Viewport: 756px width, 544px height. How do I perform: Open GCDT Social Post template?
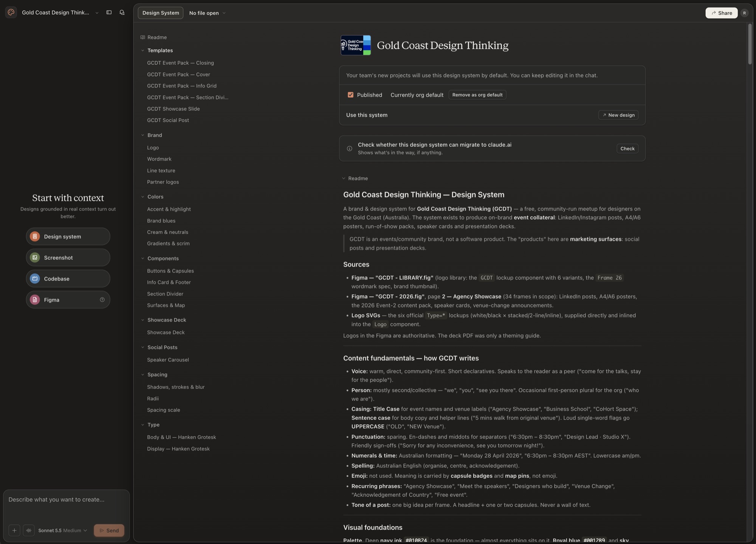pyautogui.click(x=168, y=120)
